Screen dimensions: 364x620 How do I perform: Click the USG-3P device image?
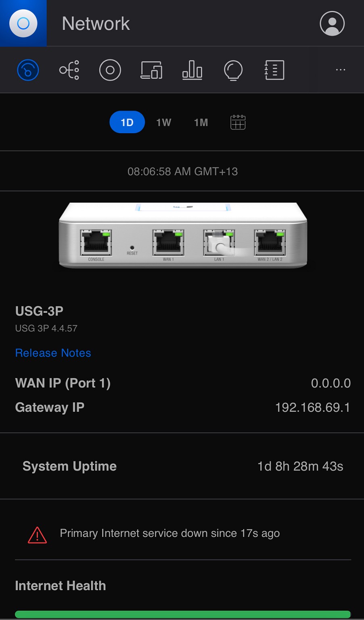tap(183, 235)
